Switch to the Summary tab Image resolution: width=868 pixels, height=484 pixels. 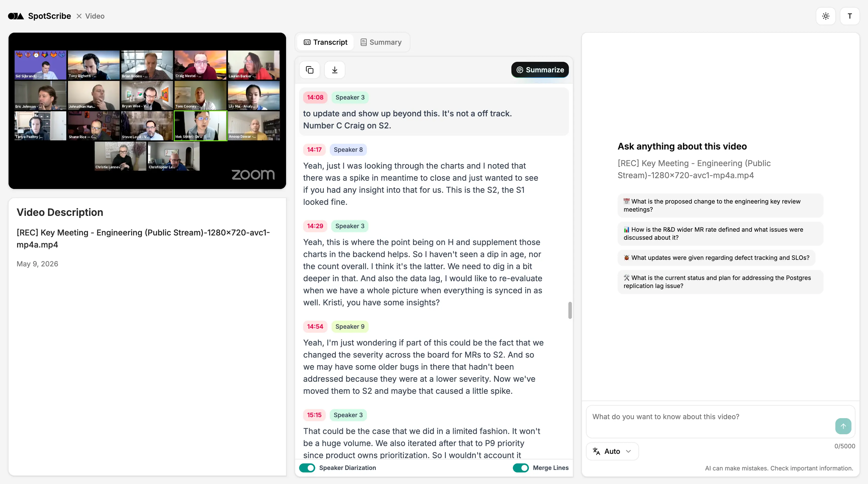point(381,42)
